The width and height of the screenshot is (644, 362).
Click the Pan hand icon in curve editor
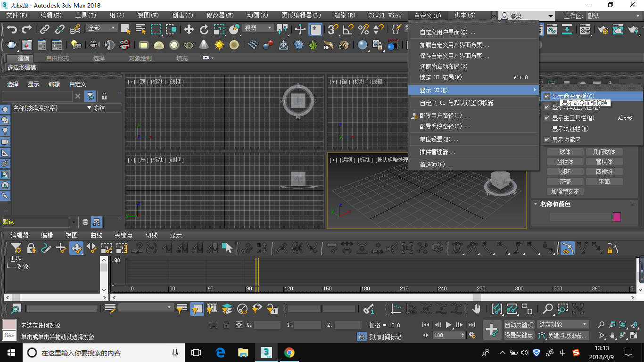(x=477, y=309)
